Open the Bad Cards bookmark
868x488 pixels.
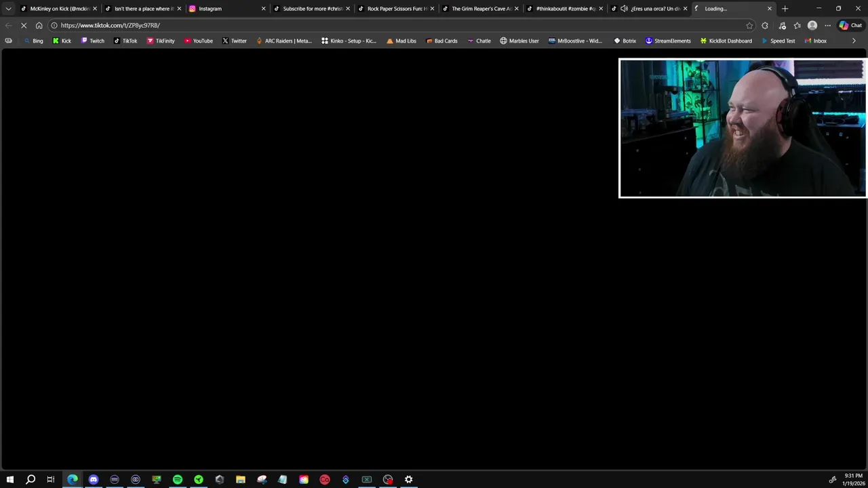[x=441, y=41]
